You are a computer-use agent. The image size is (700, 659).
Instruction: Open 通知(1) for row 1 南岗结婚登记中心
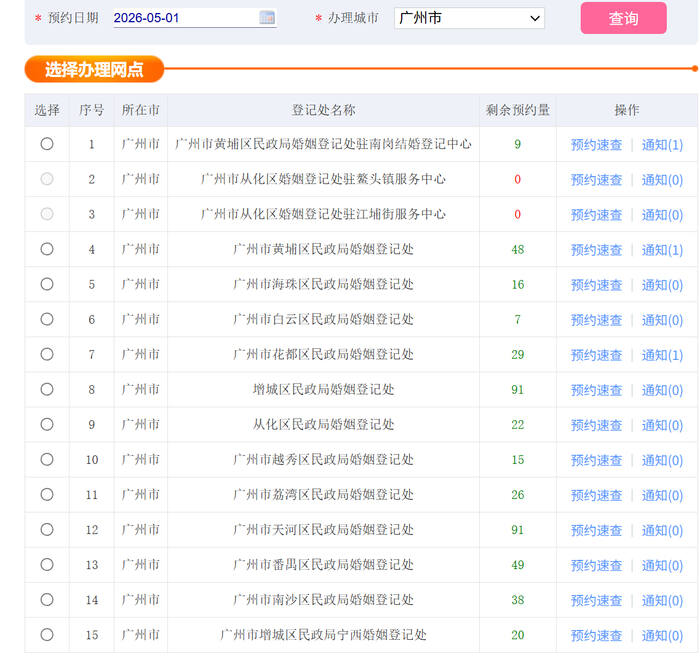click(662, 145)
